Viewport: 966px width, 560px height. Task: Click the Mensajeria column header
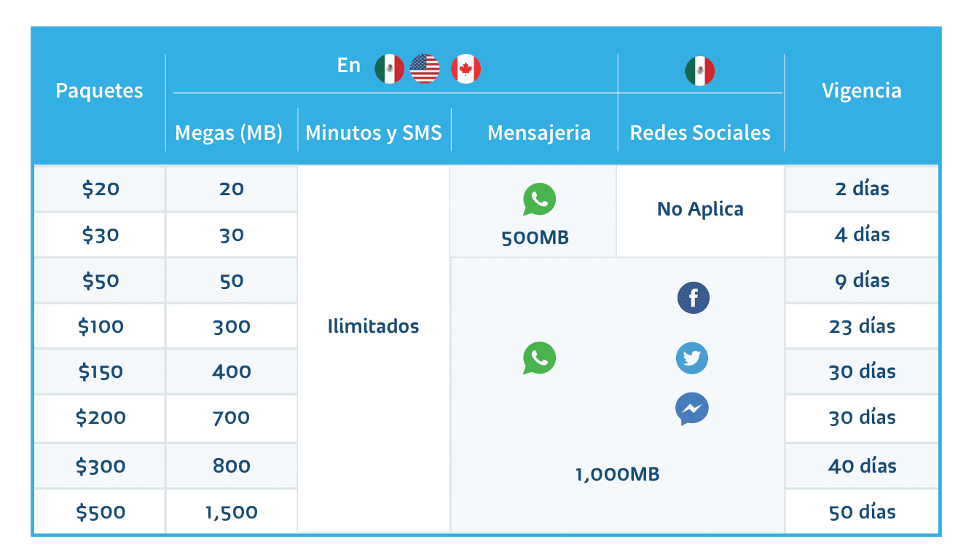click(x=539, y=133)
